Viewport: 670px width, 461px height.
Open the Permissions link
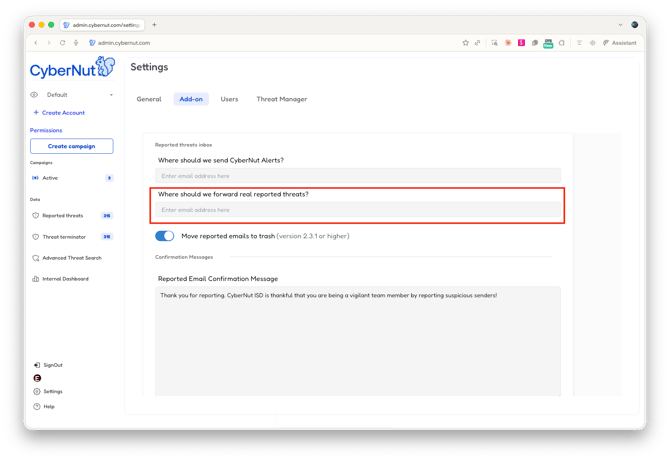click(x=46, y=130)
